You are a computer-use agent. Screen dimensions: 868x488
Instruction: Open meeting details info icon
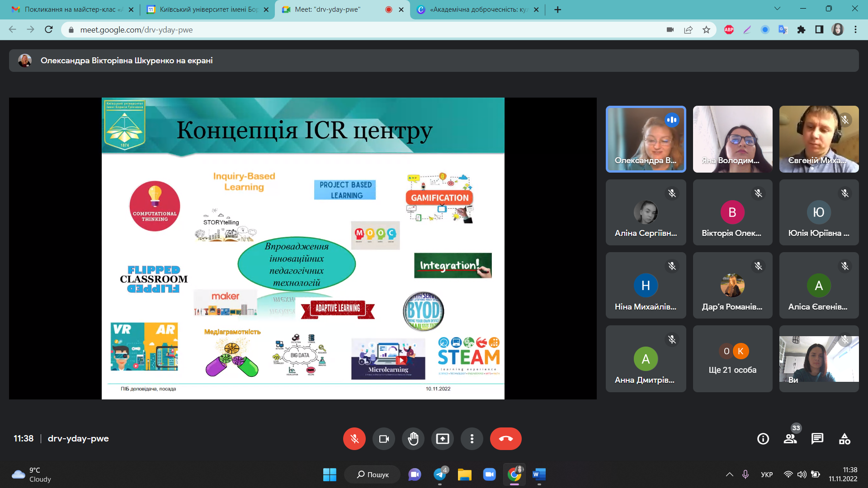pyautogui.click(x=763, y=439)
